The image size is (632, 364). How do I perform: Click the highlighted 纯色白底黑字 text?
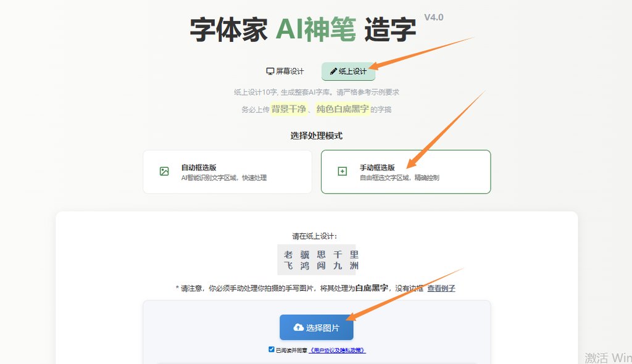(343, 109)
